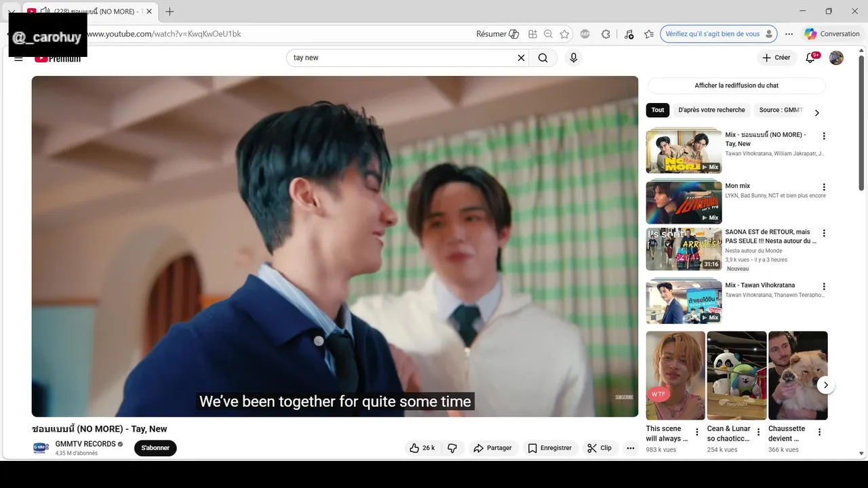
Task: Open the split screen icon in the address bar
Action: pos(533,34)
